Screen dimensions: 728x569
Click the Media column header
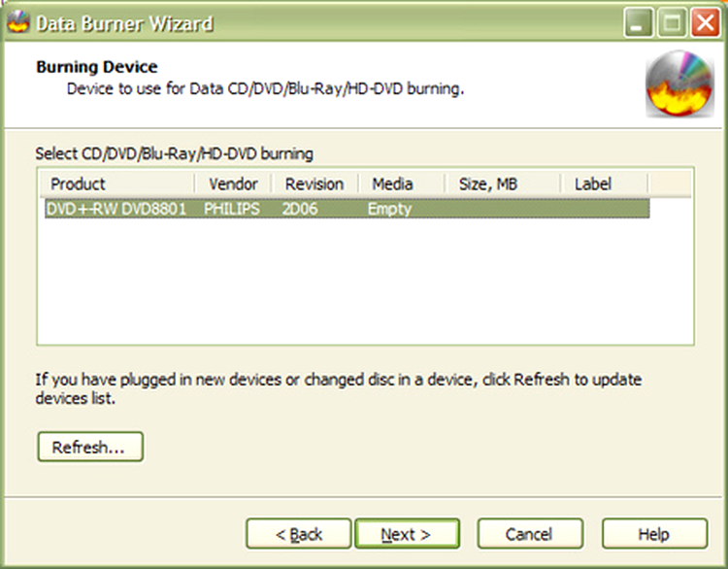tap(402, 184)
